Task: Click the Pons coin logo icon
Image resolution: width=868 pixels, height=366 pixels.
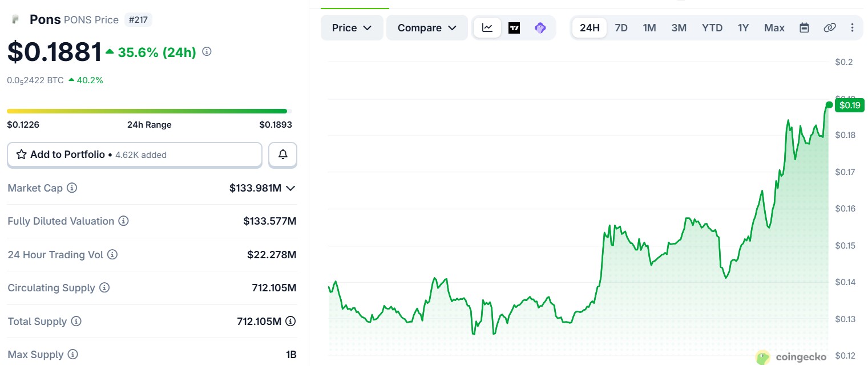Action: [x=15, y=19]
